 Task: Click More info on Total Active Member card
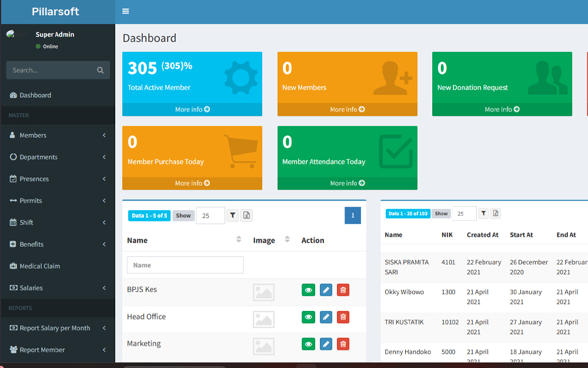[x=192, y=109]
